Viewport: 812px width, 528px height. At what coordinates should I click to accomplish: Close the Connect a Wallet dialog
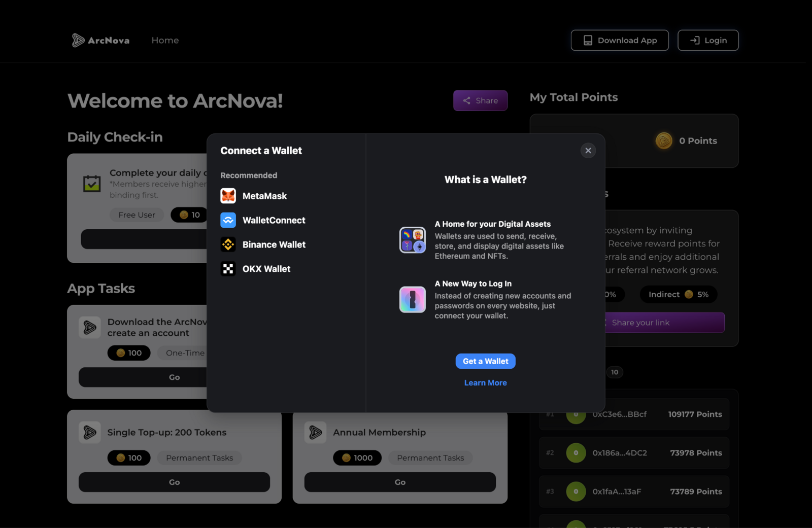588,150
